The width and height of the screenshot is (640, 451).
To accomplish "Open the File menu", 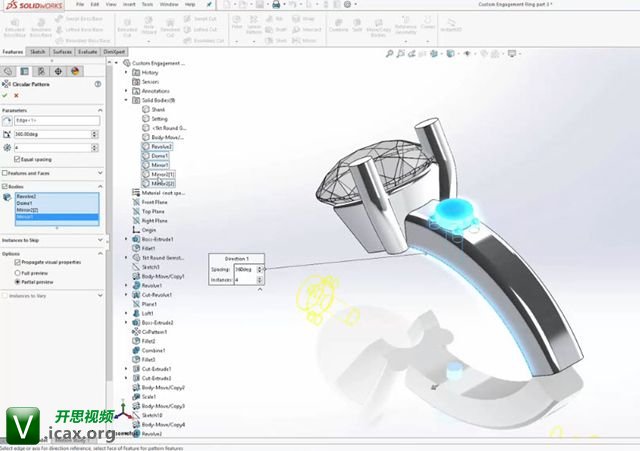I will coord(80,4).
